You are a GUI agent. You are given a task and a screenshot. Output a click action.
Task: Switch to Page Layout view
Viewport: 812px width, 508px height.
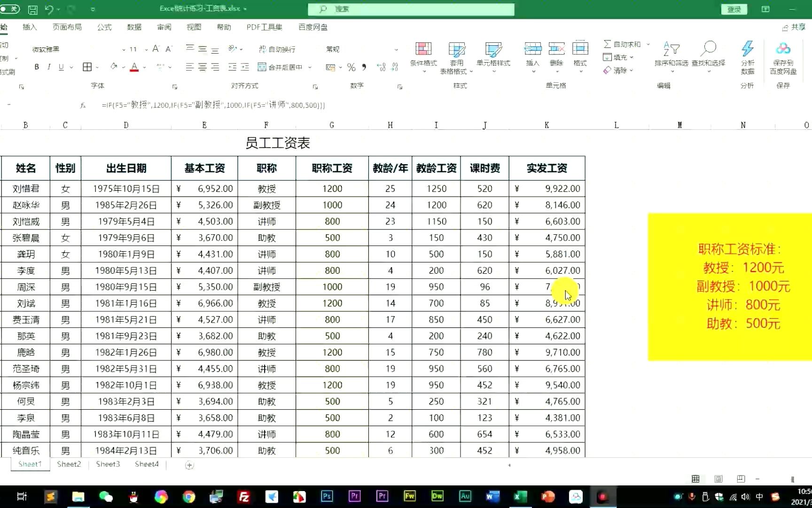[x=718, y=479]
